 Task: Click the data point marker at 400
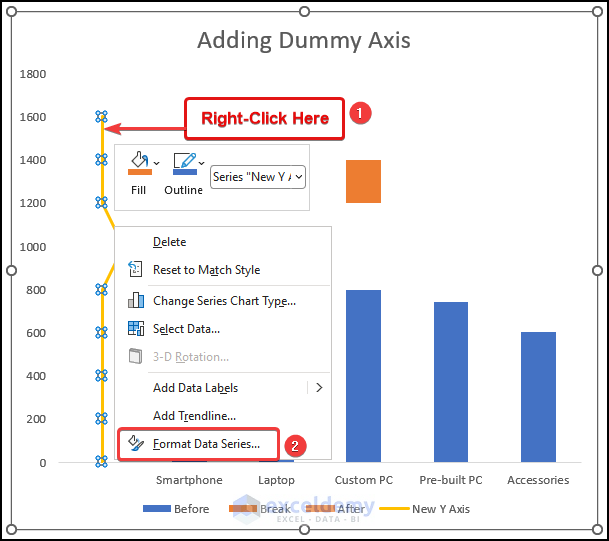[101, 376]
